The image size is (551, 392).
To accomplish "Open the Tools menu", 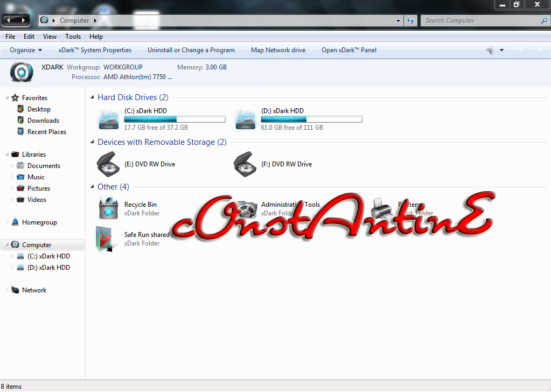I will [73, 37].
